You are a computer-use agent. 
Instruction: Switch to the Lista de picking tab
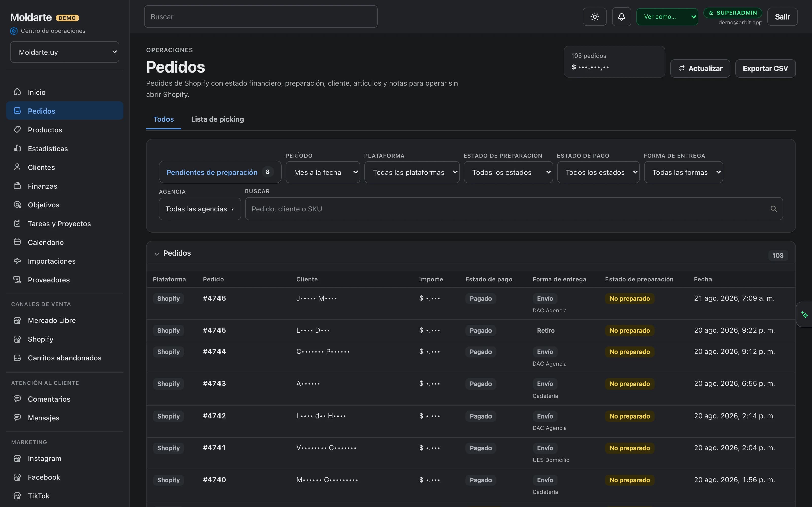click(217, 119)
